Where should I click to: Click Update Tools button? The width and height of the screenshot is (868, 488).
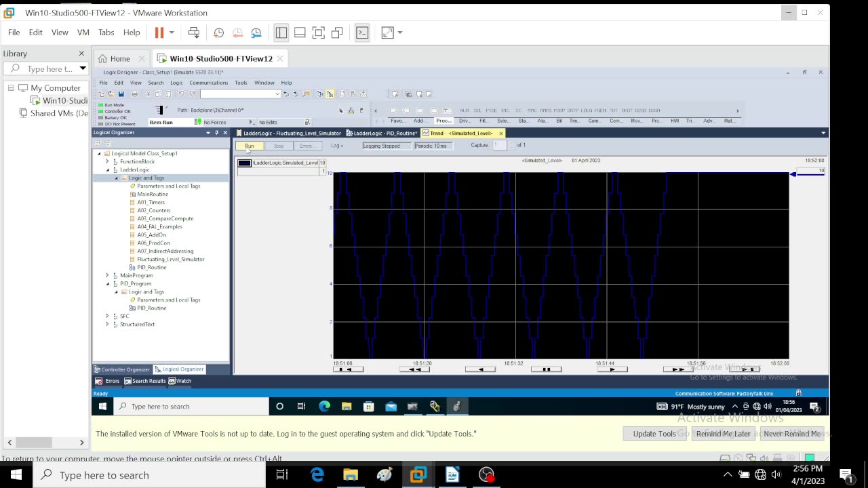[x=654, y=434]
